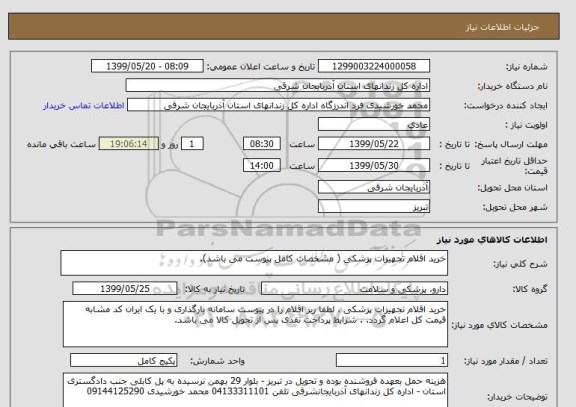Screen dimensions: 576x407
Task: Click the response deadline time 08:30
Action: 262,144
